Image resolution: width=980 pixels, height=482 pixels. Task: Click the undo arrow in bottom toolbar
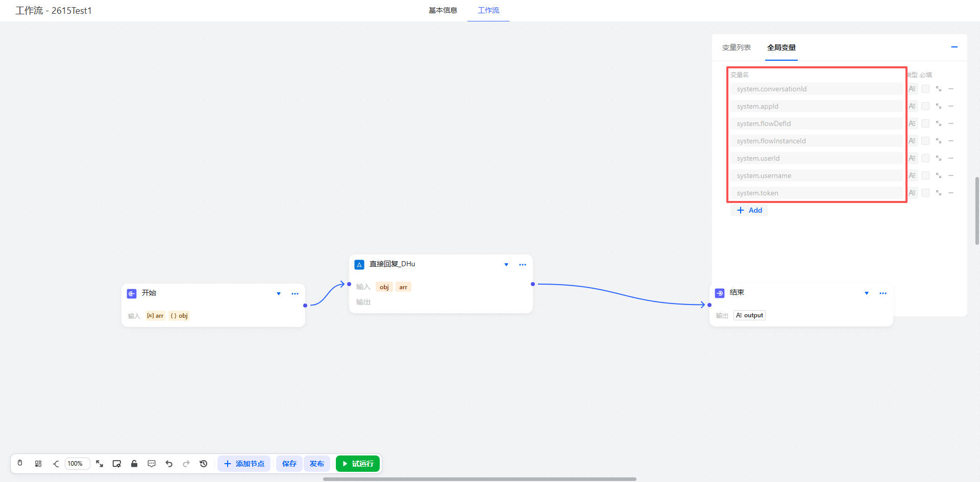(169, 464)
